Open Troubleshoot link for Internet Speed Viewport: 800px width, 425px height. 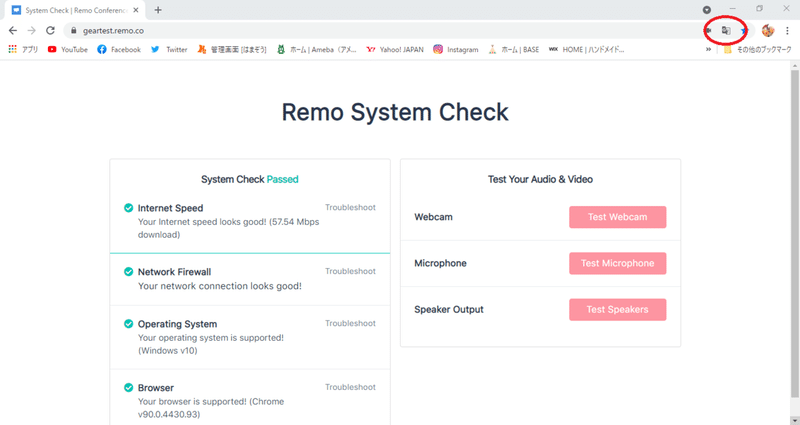pyautogui.click(x=350, y=207)
